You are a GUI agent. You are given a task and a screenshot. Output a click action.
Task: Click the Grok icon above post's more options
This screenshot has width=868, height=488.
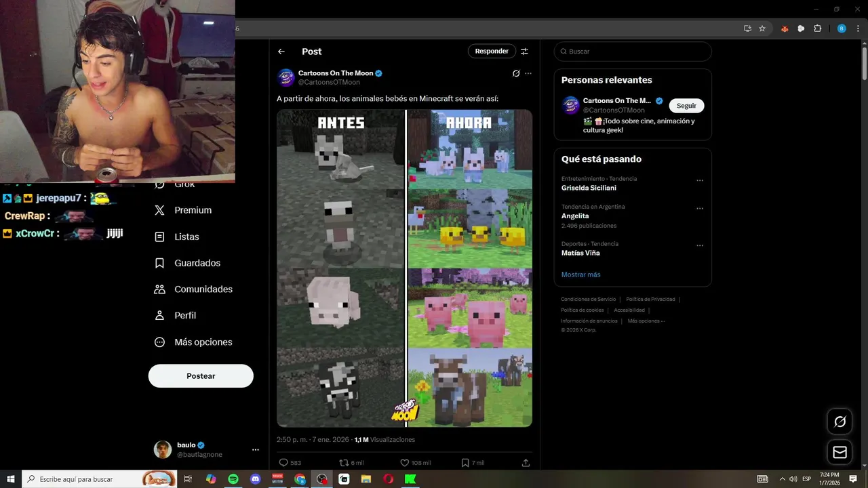click(x=516, y=73)
